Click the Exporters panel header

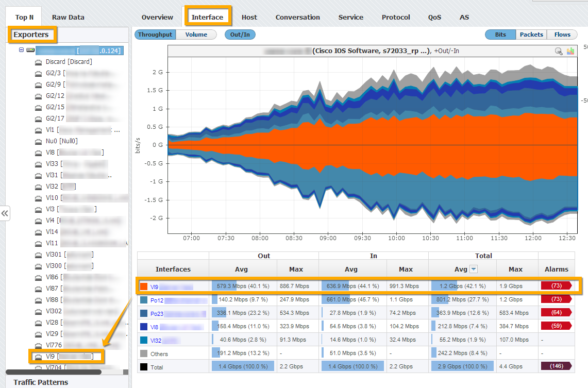[31, 35]
